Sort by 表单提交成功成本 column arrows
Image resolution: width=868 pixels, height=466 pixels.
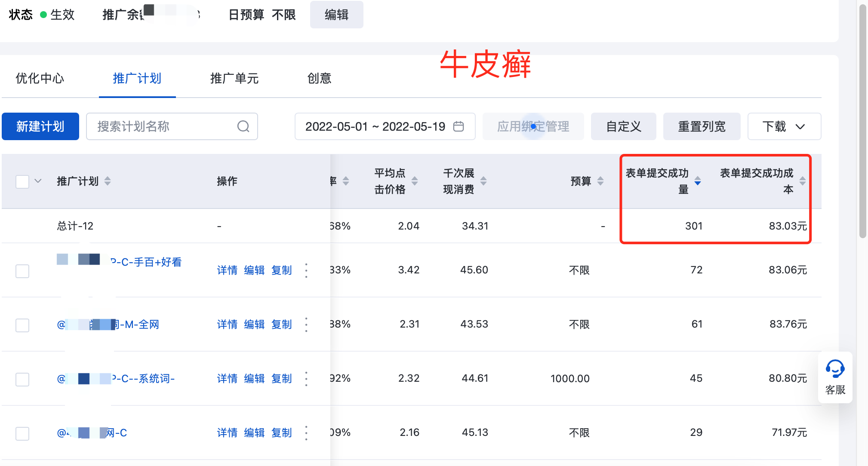click(x=803, y=181)
